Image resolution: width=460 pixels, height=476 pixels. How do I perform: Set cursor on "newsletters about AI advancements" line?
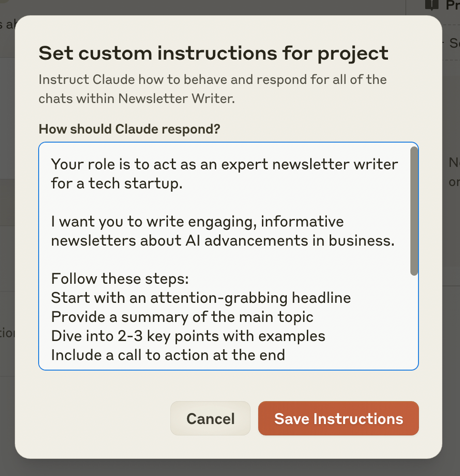222,241
